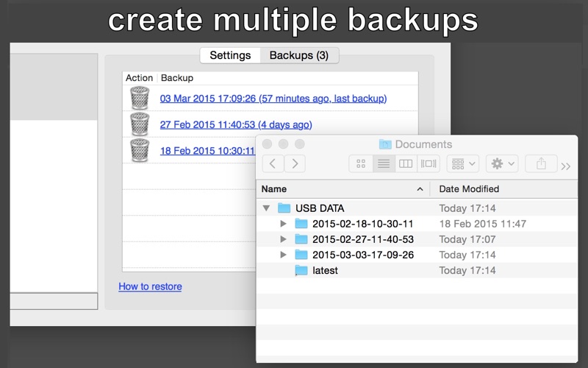Image resolution: width=588 pixels, height=368 pixels.
Task: Collapse the USB DATA folder
Action: (266, 208)
